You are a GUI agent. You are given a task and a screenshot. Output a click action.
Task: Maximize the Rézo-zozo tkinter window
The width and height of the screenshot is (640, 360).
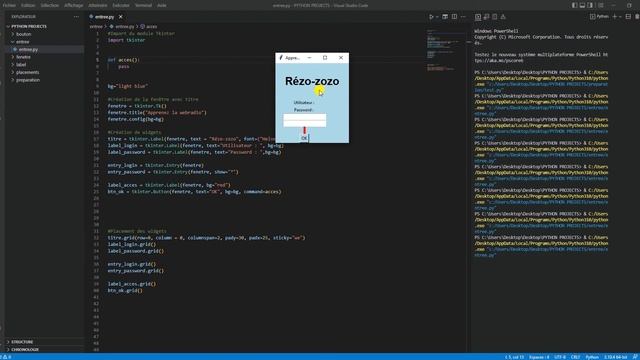tap(325, 58)
